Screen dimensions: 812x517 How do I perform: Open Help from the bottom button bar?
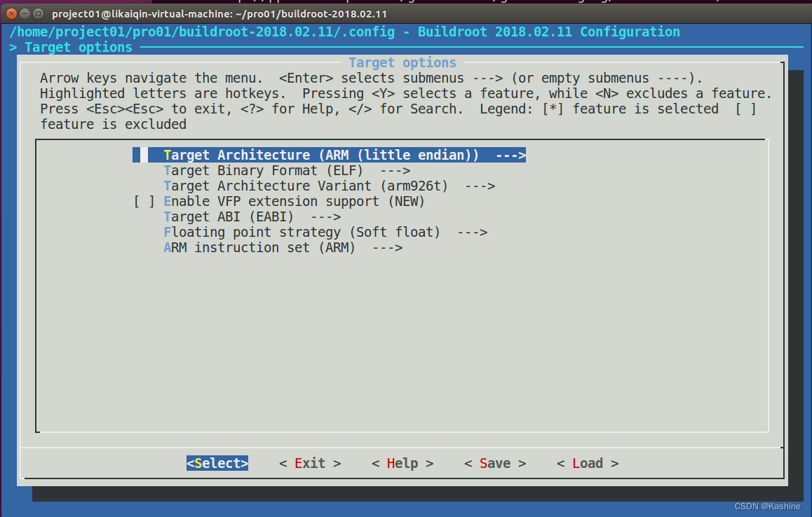click(402, 464)
